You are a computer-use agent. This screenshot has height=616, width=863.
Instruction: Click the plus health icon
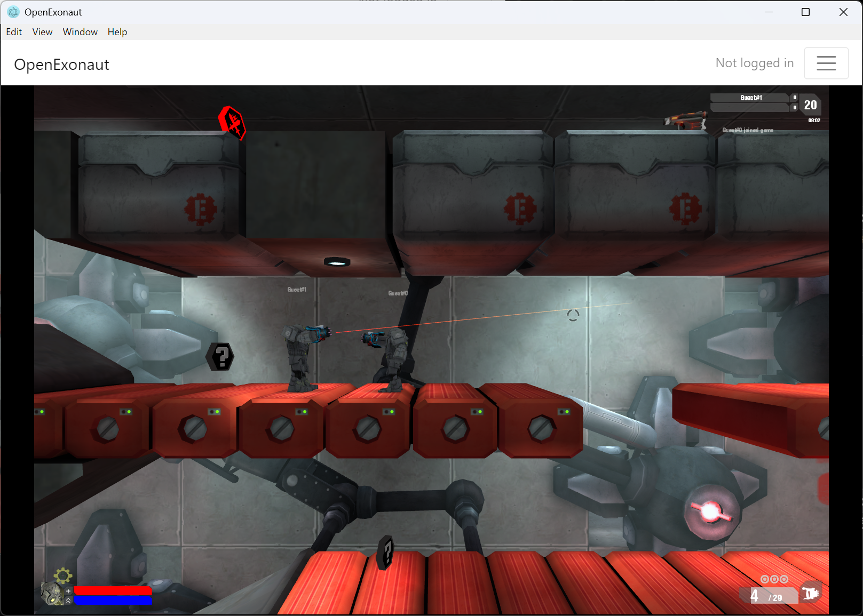[x=68, y=591]
